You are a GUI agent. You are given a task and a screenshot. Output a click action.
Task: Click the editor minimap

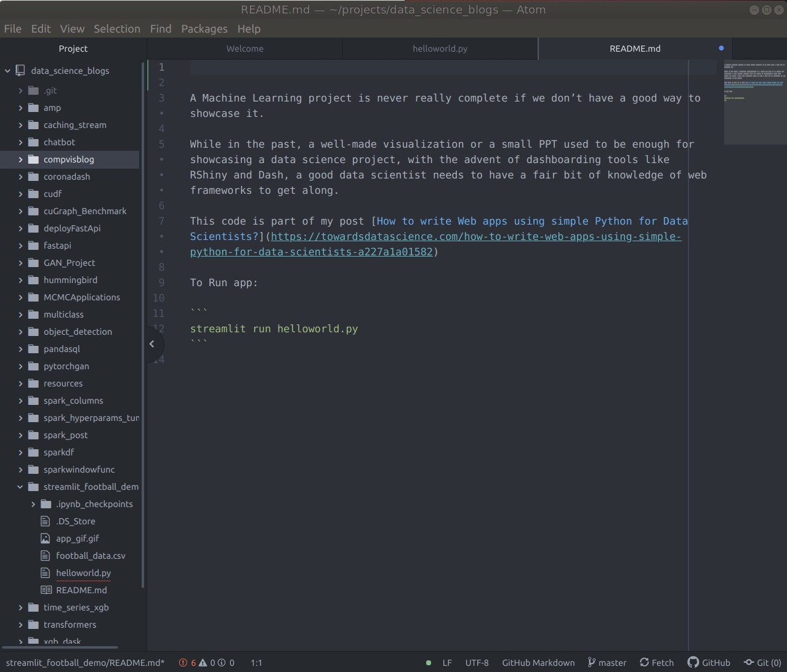click(754, 102)
